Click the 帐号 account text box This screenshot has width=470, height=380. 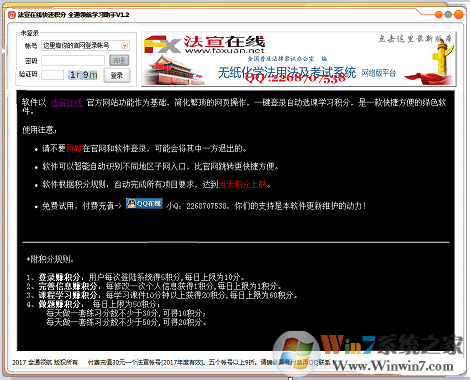tap(85, 45)
